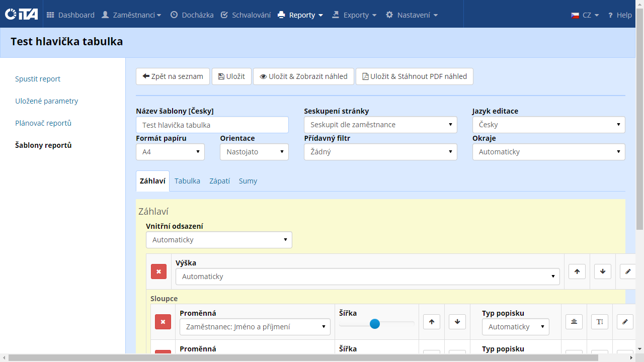Click the Název šablony text field
The image size is (644, 362).
click(x=212, y=125)
